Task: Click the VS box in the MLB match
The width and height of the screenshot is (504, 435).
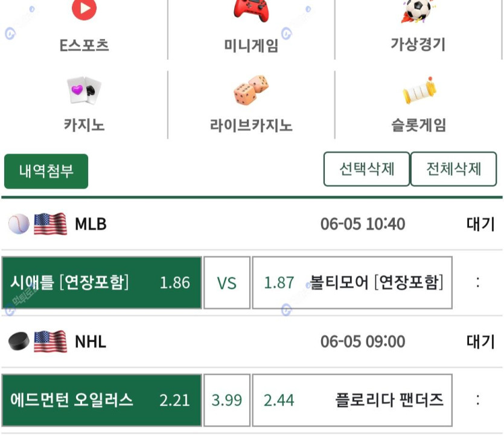Action: click(x=227, y=283)
